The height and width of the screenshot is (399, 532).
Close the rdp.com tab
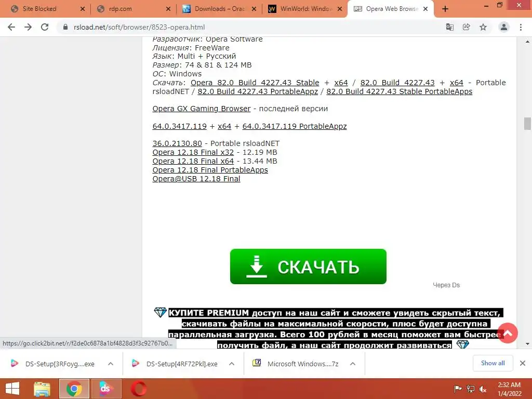[168, 9]
